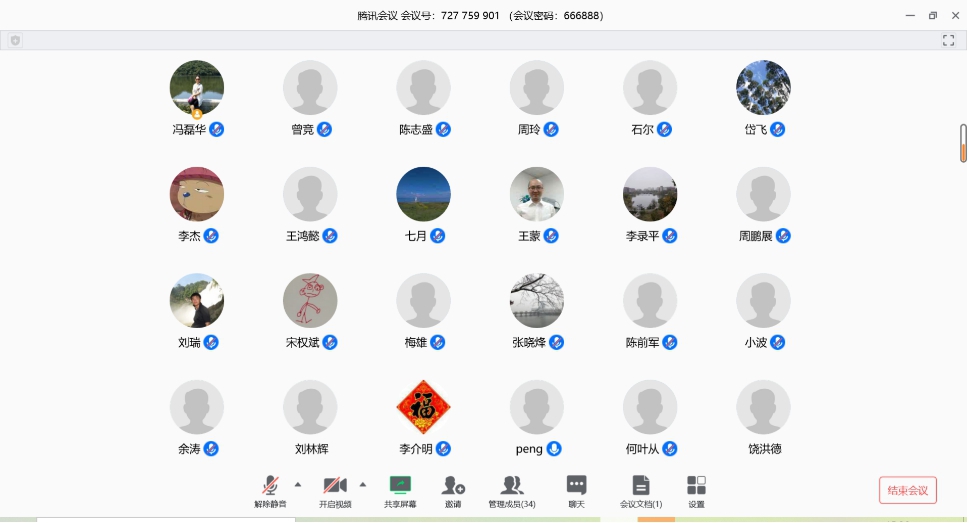Click the vertical scrollbar on the right
Viewport: 969px width, 523px height.
(x=963, y=143)
